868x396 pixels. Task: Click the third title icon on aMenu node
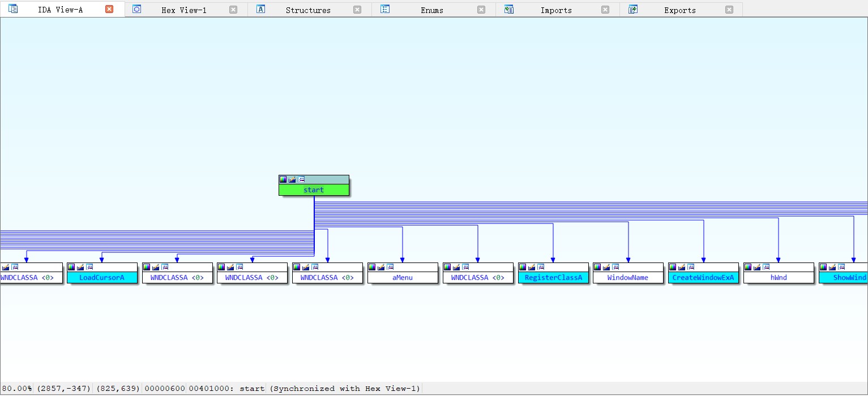pyautogui.click(x=390, y=267)
